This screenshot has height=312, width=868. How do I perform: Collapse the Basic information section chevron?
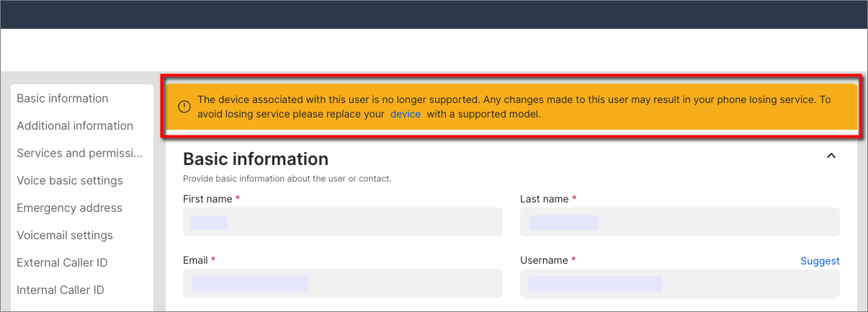tap(831, 156)
